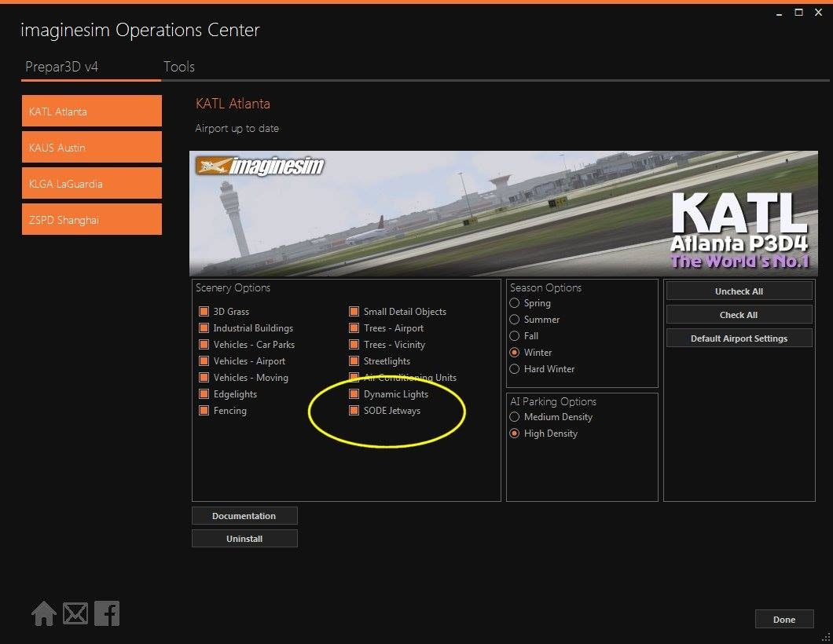Grab the window resize grip corner
This screenshot has width=833, height=644.
pos(827,639)
